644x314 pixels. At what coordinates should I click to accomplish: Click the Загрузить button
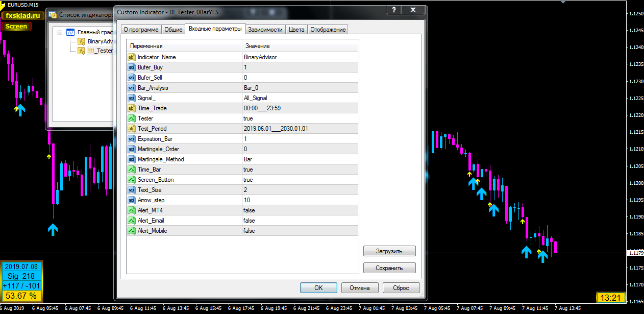[x=389, y=251]
